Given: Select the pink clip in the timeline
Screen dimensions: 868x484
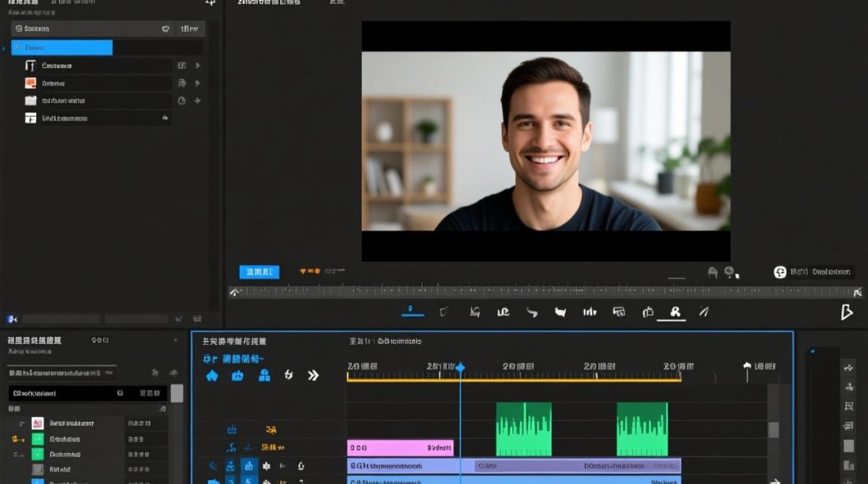Looking at the screenshot, I should [400, 448].
